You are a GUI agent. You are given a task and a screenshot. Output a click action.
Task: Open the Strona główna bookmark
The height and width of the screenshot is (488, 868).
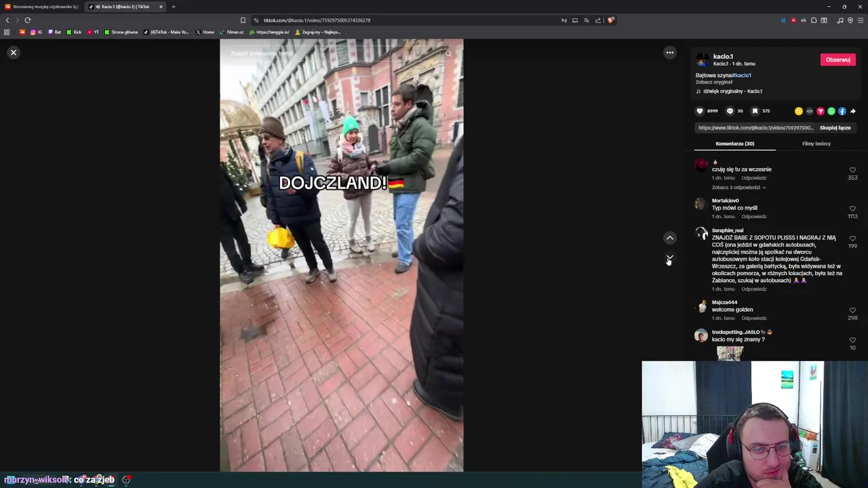coord(121,32)
